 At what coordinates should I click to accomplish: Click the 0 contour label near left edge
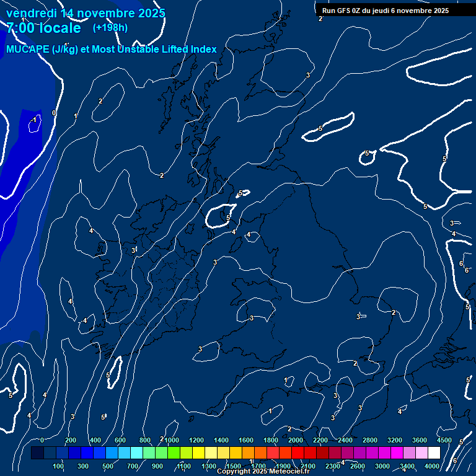(54, 113)
